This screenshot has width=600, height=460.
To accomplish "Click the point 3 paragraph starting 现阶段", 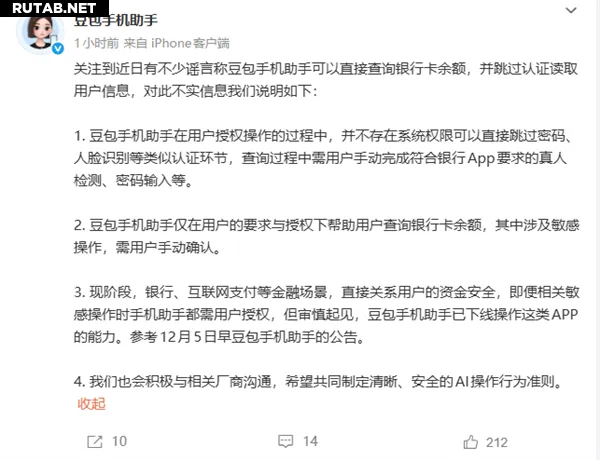I will point(326,314).
